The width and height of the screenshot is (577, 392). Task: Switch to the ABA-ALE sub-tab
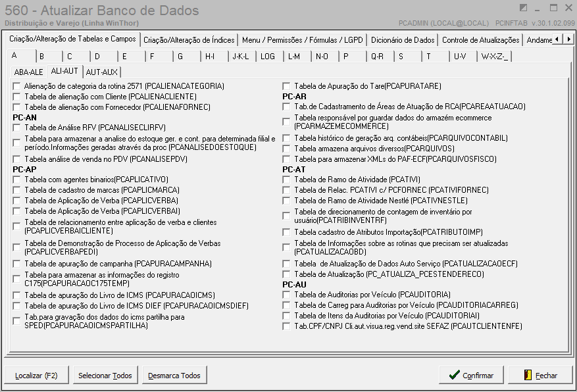coord(28,72)
